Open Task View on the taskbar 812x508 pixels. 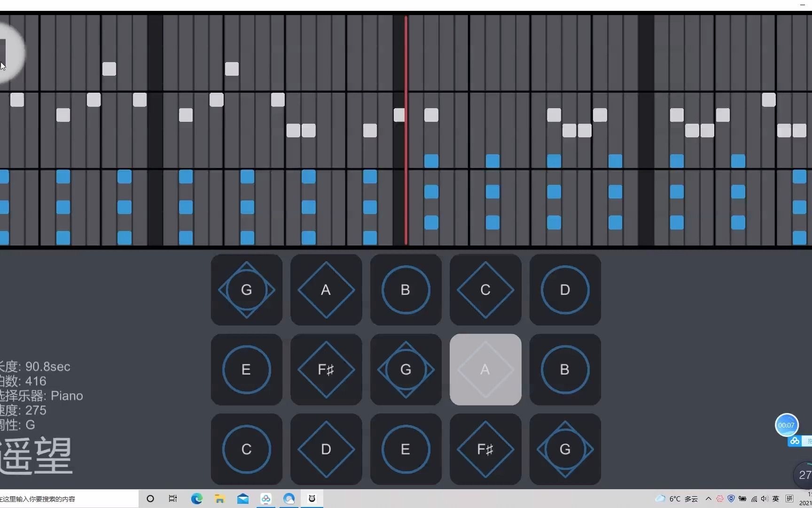coord(173,499)
